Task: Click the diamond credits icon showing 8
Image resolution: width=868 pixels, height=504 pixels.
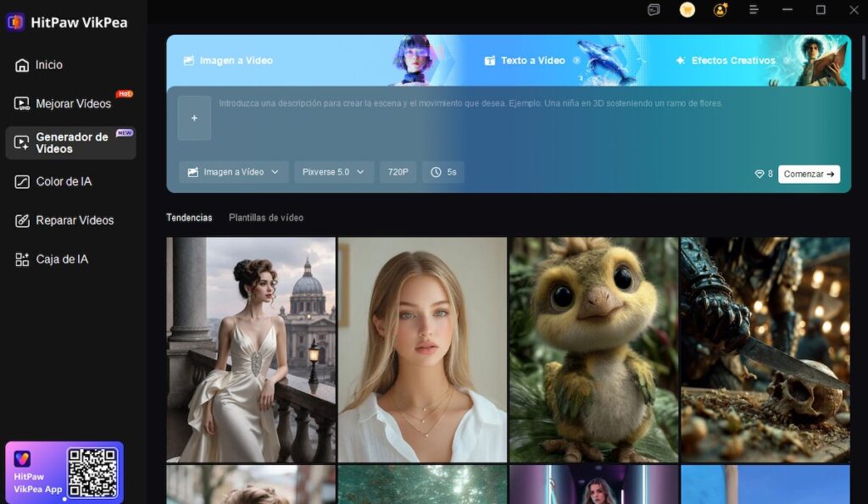Action: click(759, 174)
